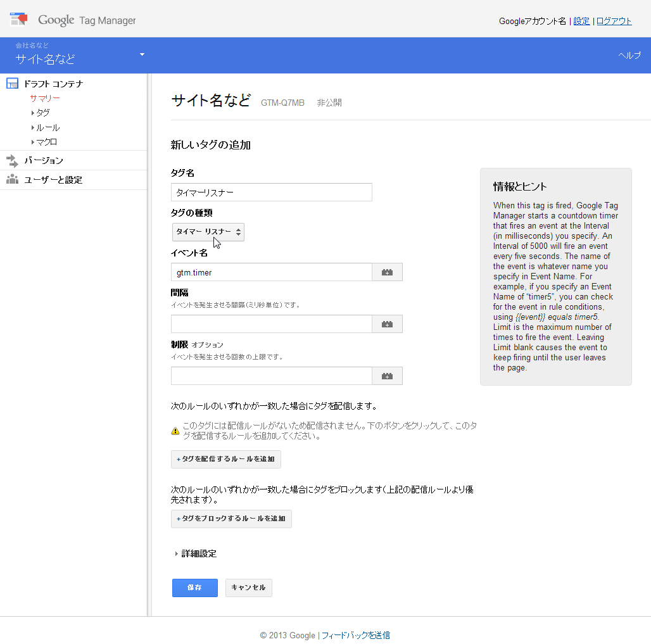Viewport: 651px width, 644px height.
Task: Click the ドラフト コンテナ container icon
Action: point(11,83)
